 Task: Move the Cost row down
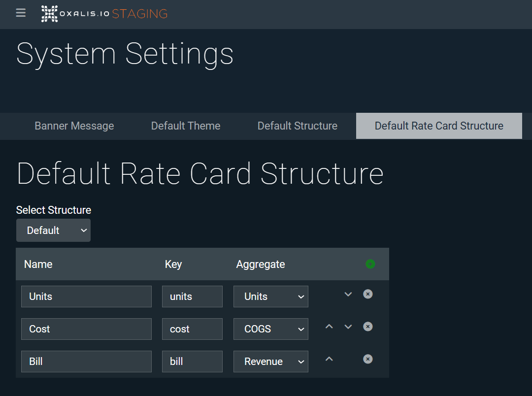348,326
